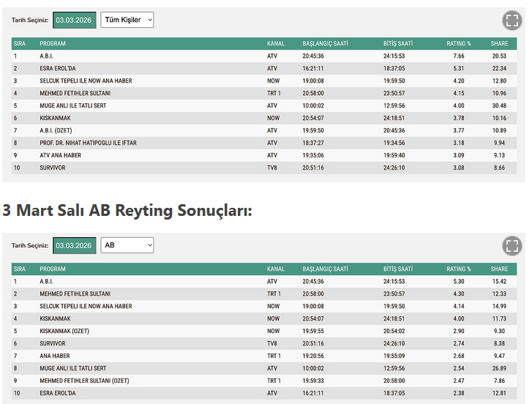This screenshot has width=532, height=404.
Task: Click ESRA EROL'DA in the top table
Action: pyautogui.click(x=58, y=69)
